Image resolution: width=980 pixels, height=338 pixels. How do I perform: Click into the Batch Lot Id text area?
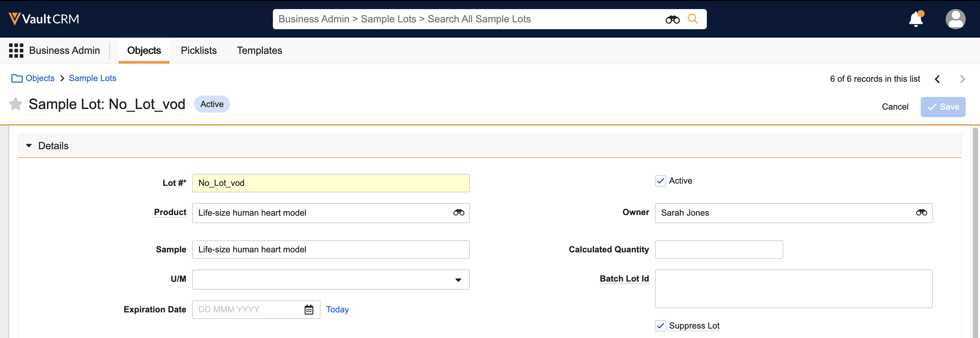coord(793,289)
